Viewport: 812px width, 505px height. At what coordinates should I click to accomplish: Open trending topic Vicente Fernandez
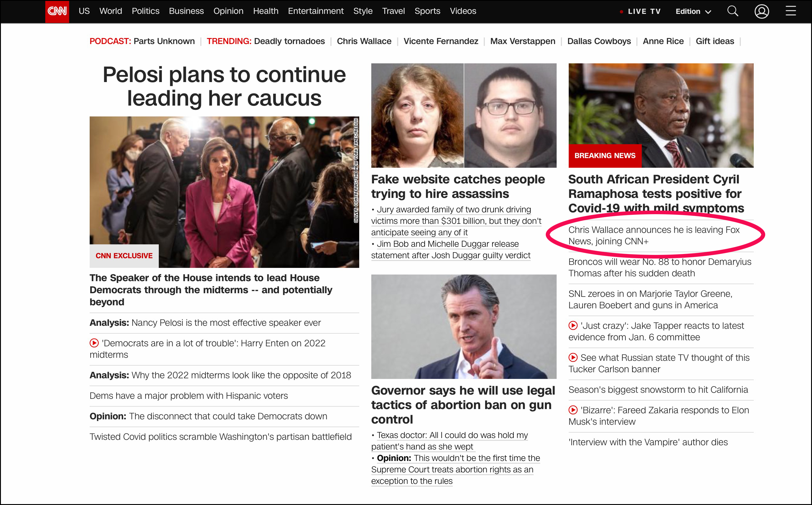441,41
